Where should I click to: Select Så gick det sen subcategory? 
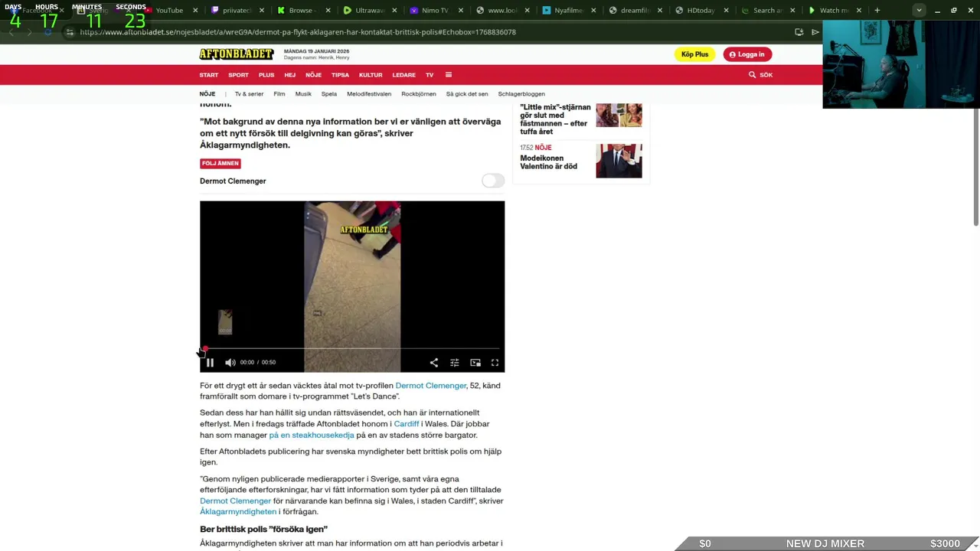pyautogui.click(x=467, y=94)
